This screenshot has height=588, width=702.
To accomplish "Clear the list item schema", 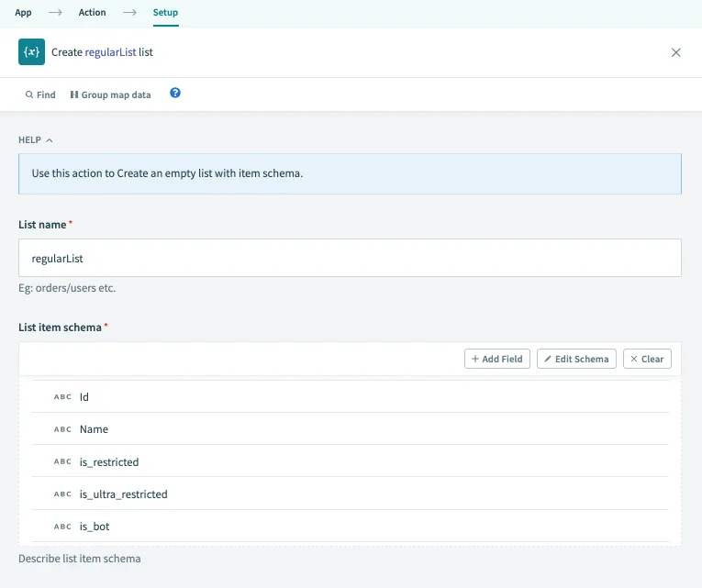I will click(647, 359).
